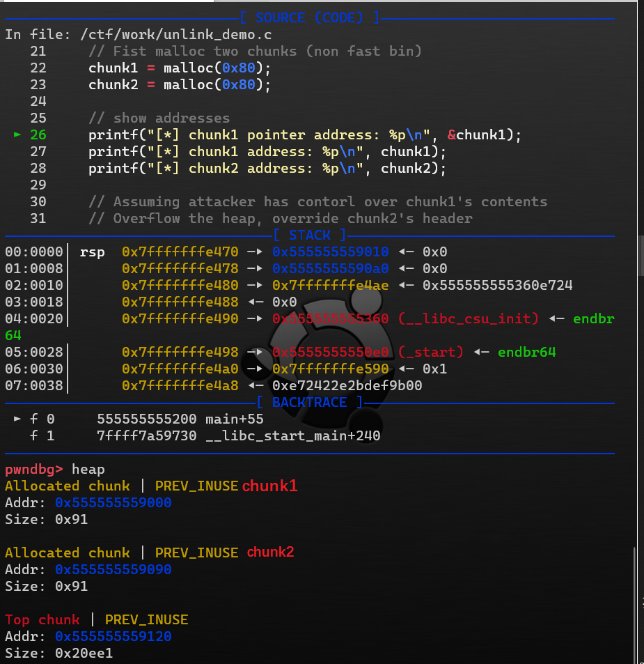644x664 pixels.
Task: Click backtrace frame 1 __libc_start_main+240
Action: point(293,435)
